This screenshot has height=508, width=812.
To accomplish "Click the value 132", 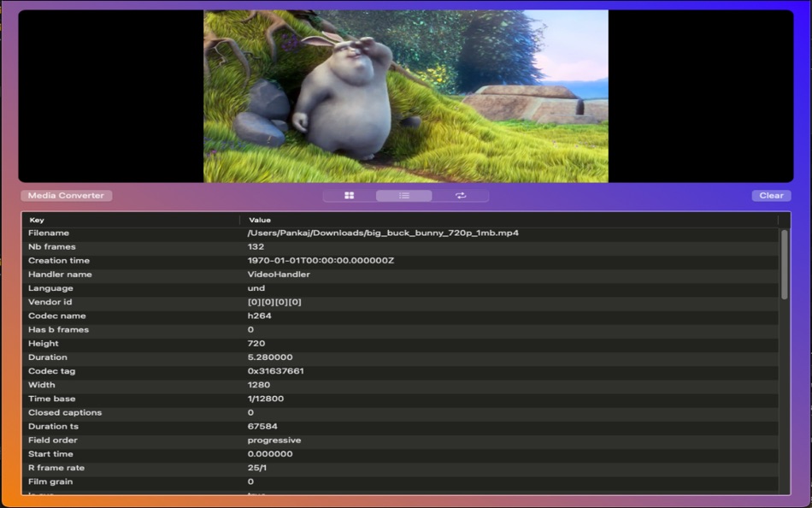I will 256,247.
